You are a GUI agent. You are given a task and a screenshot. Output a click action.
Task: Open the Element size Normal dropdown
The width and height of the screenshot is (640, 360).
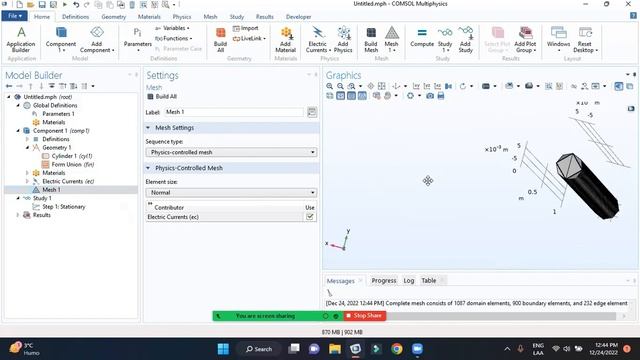[x=231, y=193]
